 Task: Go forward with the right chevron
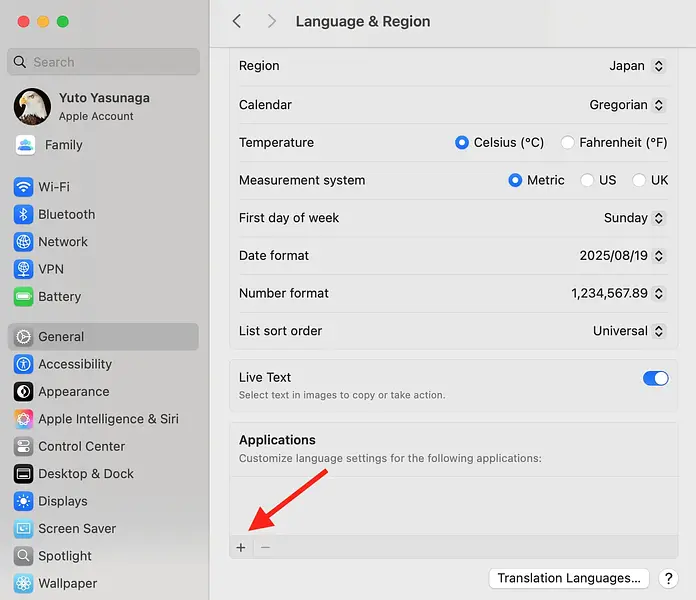pyautogui.click(x=272, y=21)
